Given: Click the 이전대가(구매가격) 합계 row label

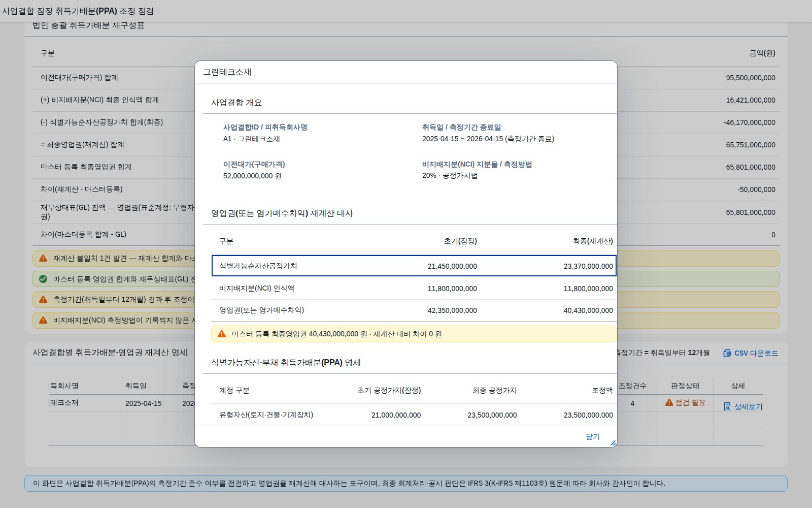Looking at the screenshot, I should pos(79,78).
